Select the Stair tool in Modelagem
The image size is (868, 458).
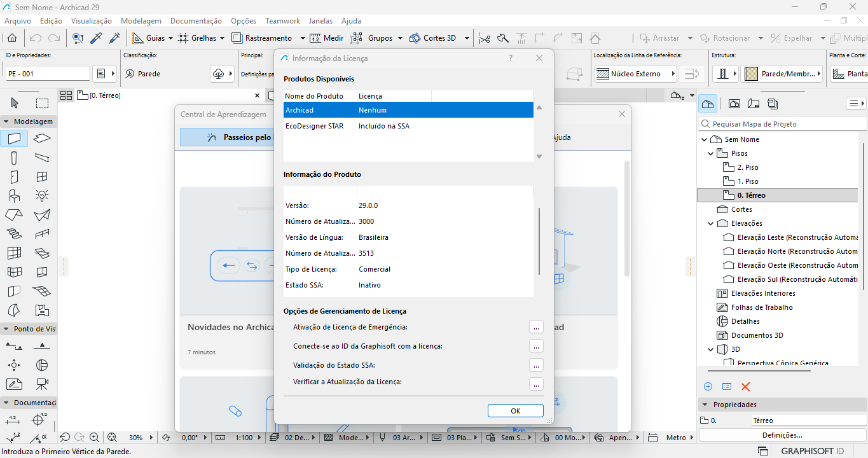(x=15, y=233)
